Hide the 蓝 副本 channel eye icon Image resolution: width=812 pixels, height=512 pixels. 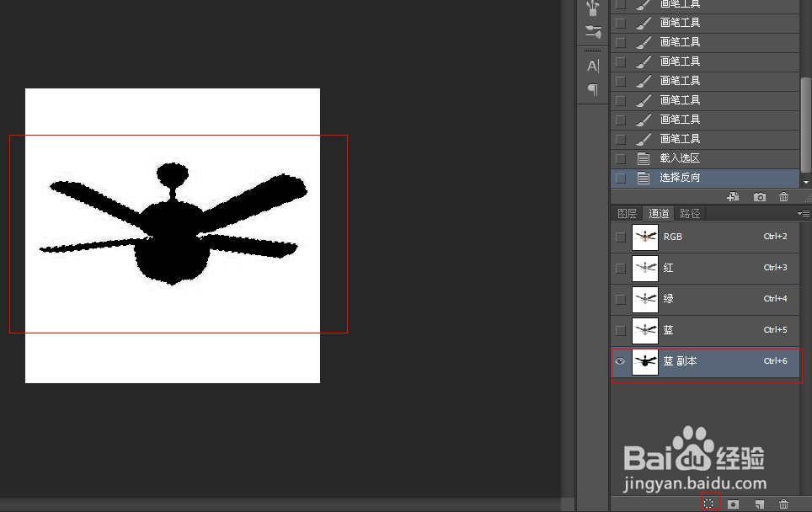(620, 361)
